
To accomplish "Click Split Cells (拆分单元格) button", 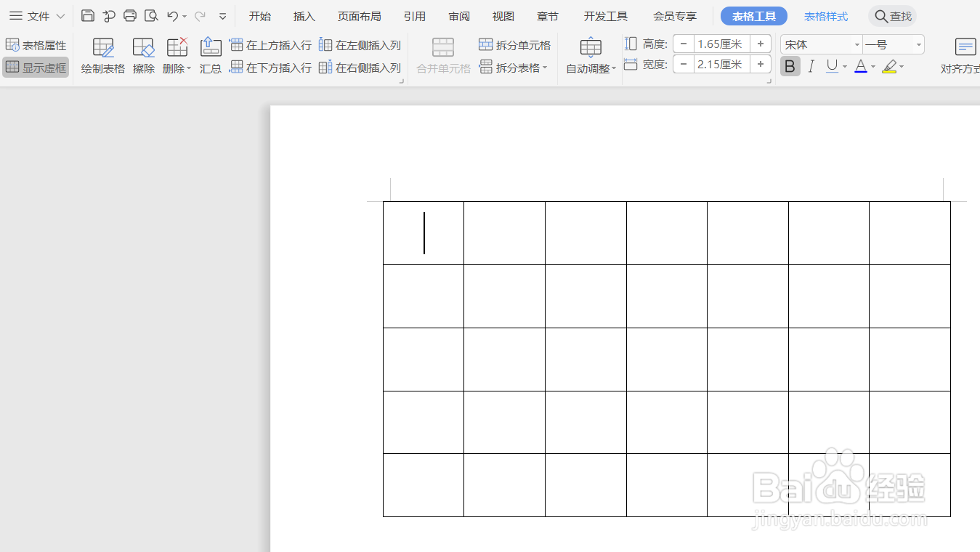I will pos(515,45).
